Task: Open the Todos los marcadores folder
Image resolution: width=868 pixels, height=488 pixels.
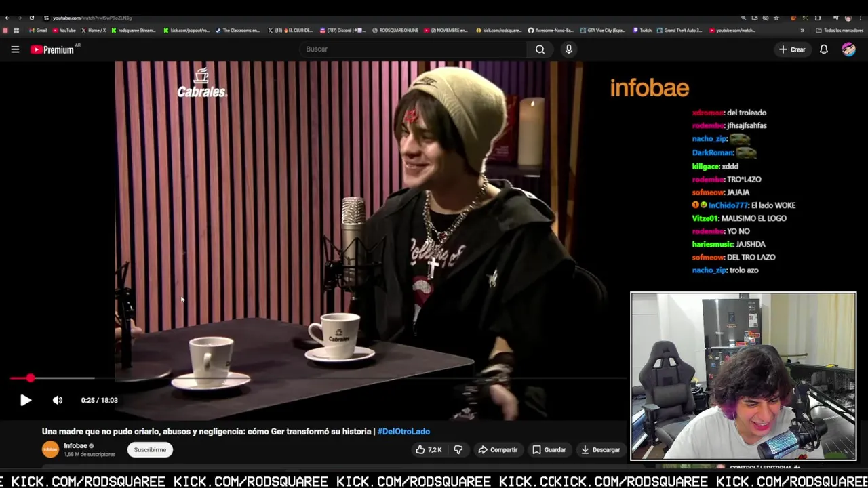Action: [840, 30]
